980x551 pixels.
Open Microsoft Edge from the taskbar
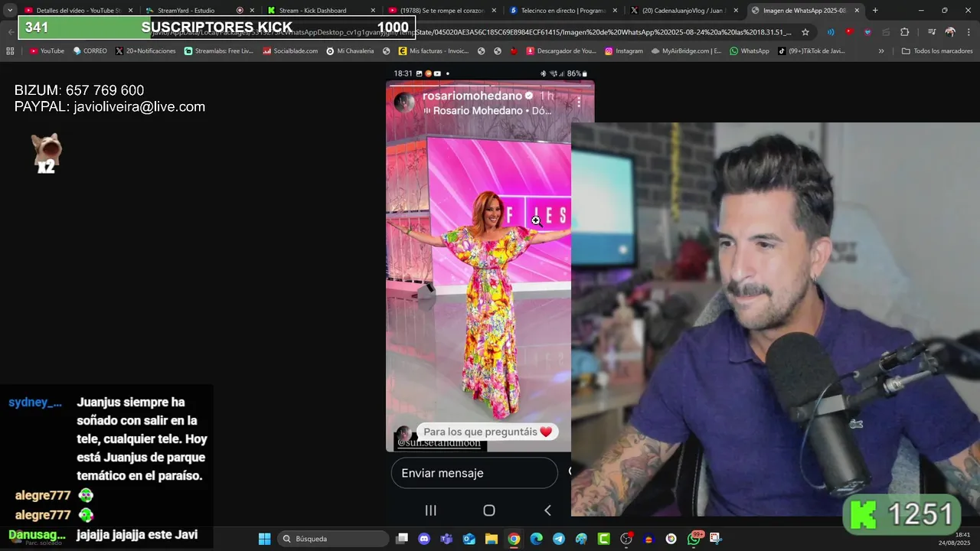coord(536,539)
